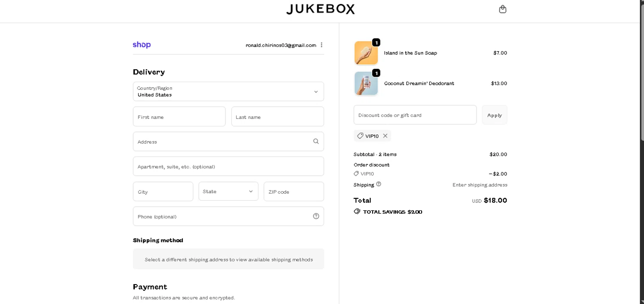The height and width of the screenshot is (304, 644).
Task: Click the Total Savings tag icon
Action: tap(357, 212)
